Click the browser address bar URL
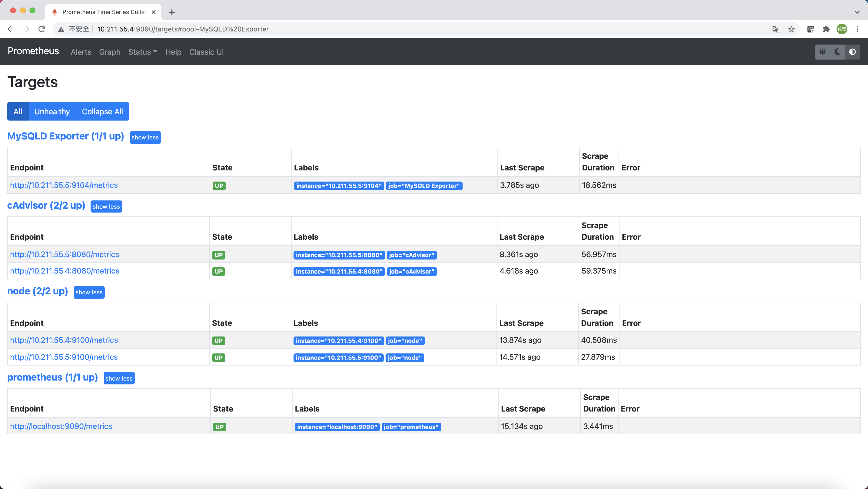The image size is (868, 489). 183,29
